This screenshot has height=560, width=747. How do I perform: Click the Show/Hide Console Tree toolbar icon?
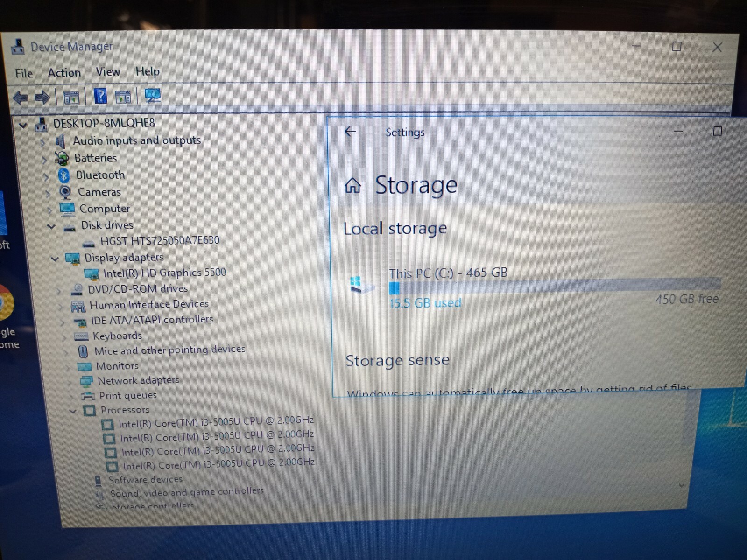71,98
